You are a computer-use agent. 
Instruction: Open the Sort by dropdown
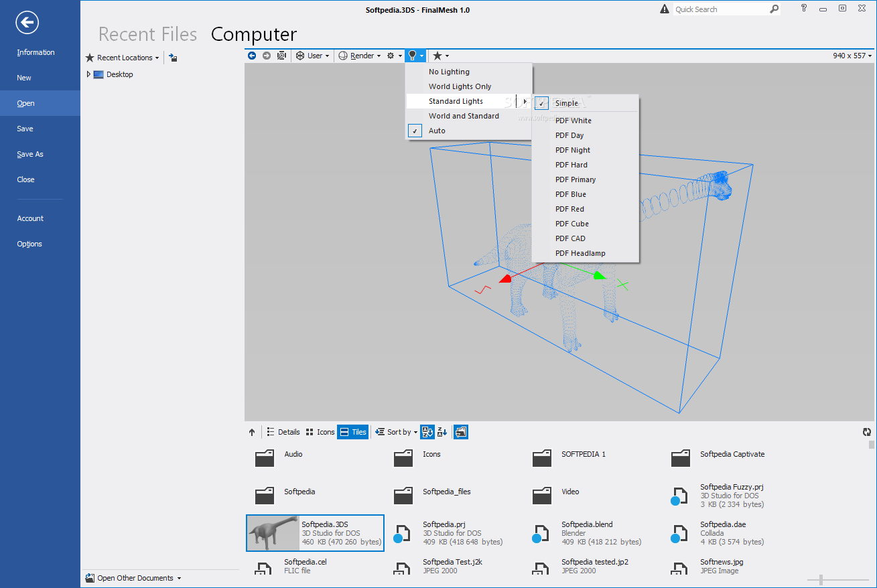point(396,432)
